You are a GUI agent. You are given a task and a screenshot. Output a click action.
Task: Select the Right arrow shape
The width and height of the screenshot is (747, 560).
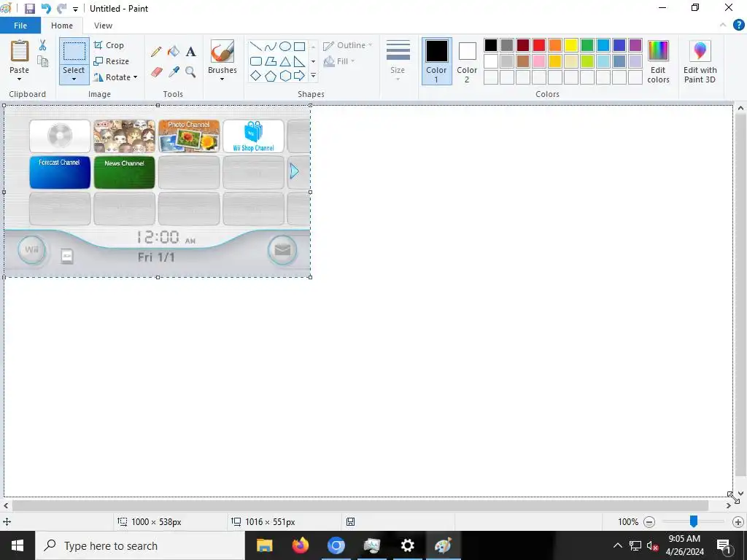coord(299,76)
